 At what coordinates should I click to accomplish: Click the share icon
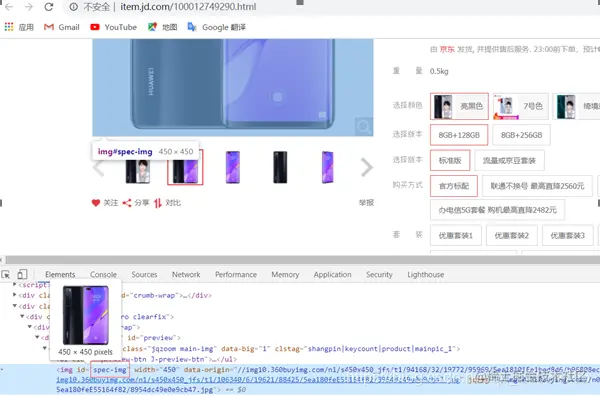pyautogui.click(x=127, y=203)
